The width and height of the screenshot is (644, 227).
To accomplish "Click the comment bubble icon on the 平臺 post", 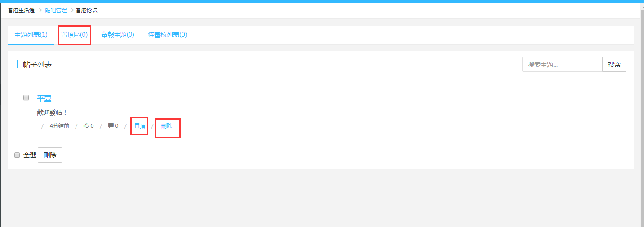I will coord(111,126).
